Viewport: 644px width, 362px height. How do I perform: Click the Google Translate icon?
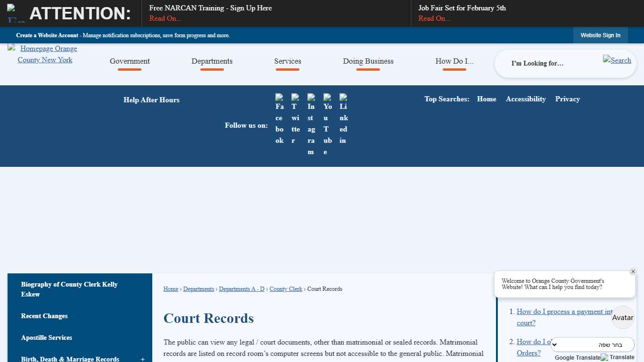pyautogui.click(x=605, y=357)
